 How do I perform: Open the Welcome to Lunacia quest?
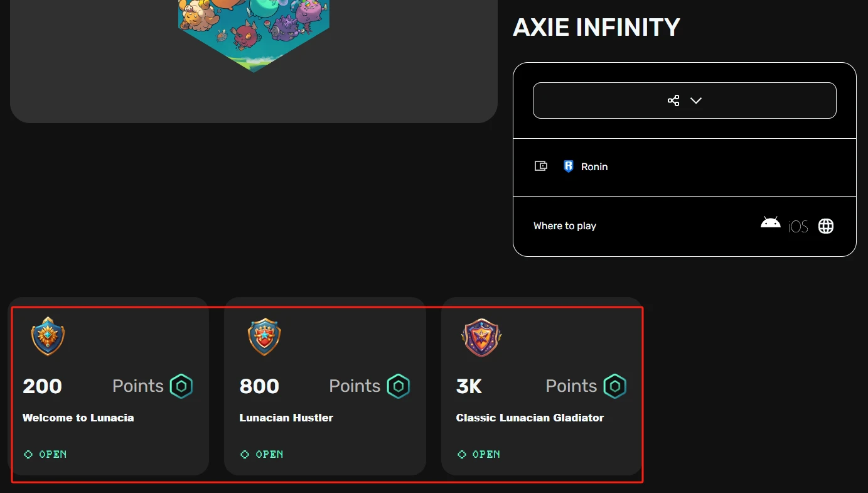click(78, 418)
